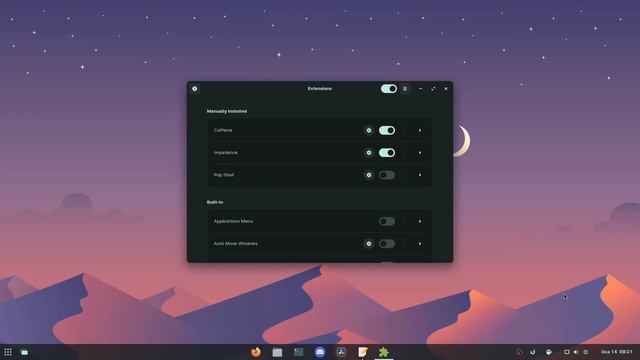
Task: Toggle the global extensions switch in header
Action: point(389,89)
